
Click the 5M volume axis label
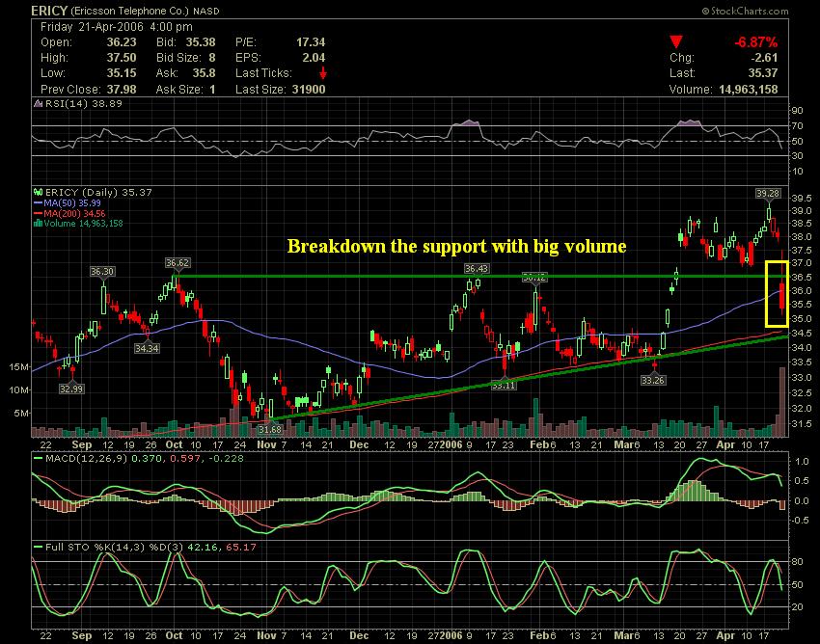(21, 414)
